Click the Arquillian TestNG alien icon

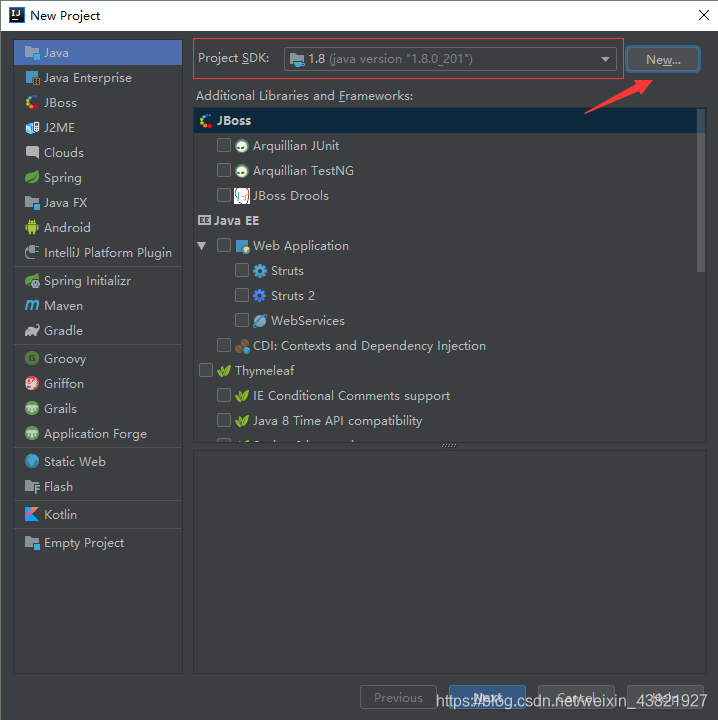coord(242,171)
